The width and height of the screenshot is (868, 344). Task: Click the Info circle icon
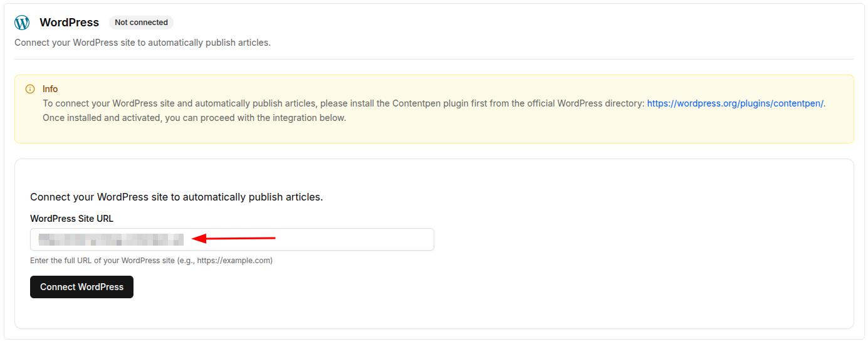(x=30, y=89)
